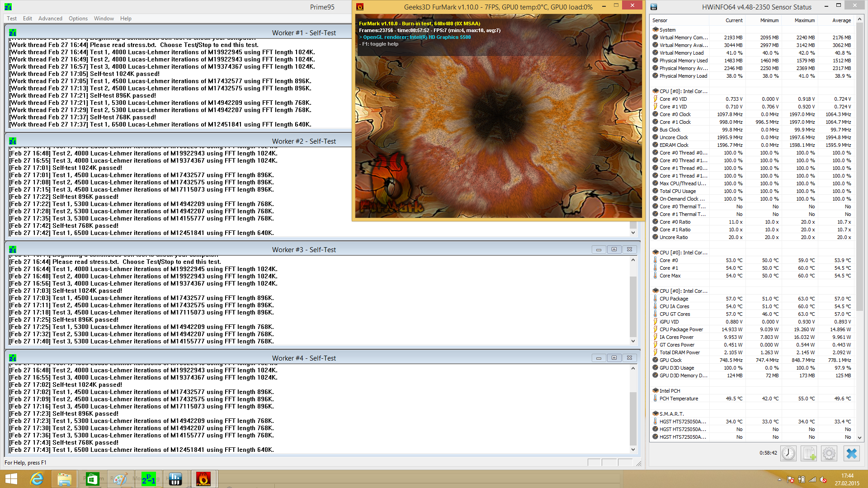This screenshot has height=488, width=868.
Task: Open Worker #3 window system menu icon
Action: click(13, 250)
